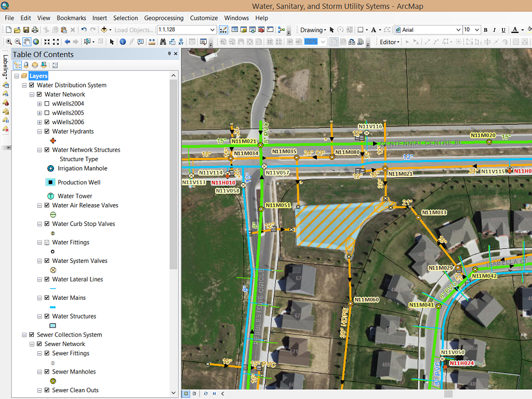
Task: Open Table Of Contents options
Action: point(55,65)
